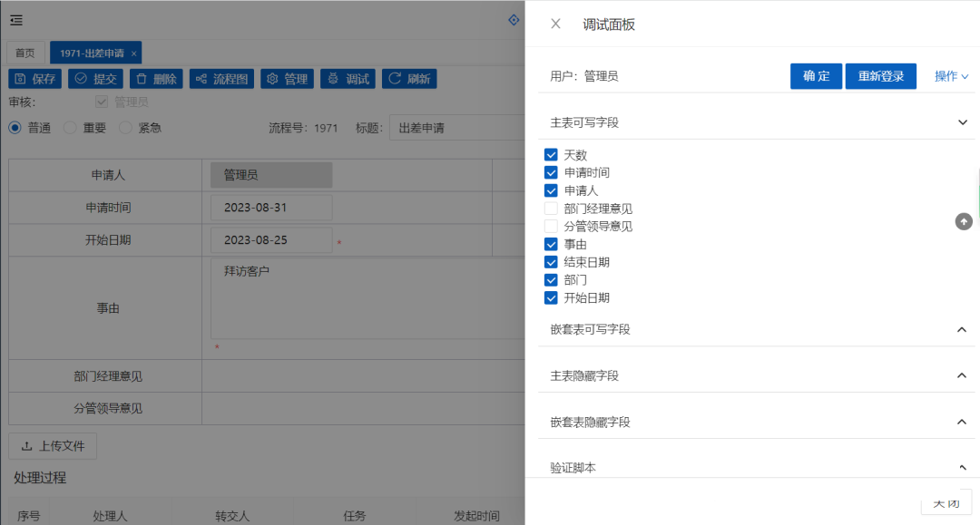Click the 确定 button

pos(816,76)
